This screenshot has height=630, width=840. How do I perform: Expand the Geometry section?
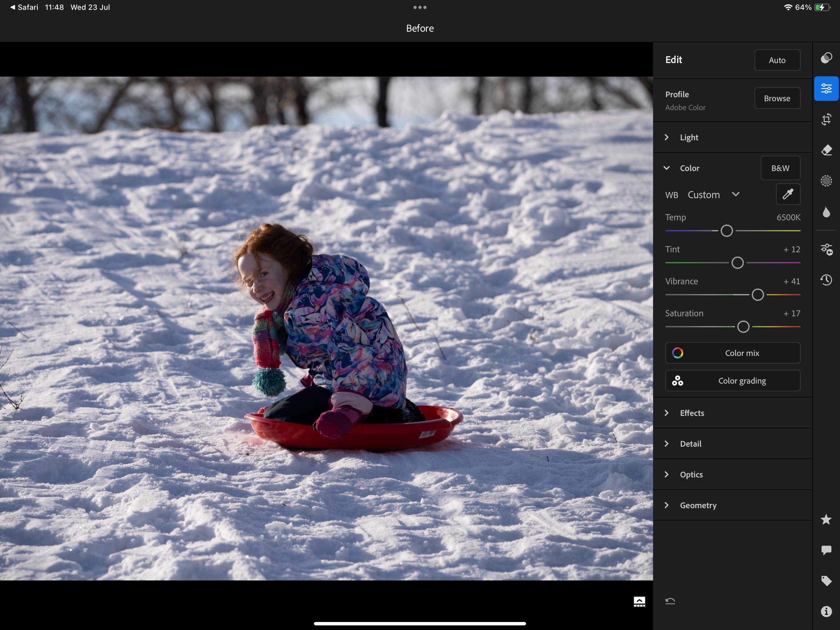(732, 505)
